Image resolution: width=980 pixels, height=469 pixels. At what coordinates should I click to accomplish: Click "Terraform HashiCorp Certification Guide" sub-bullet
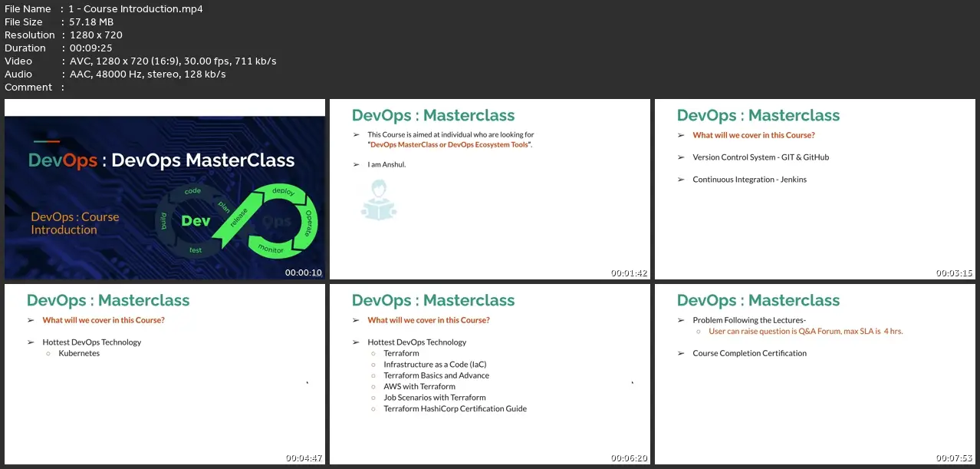pyautogui.click(x=455, y=409)
